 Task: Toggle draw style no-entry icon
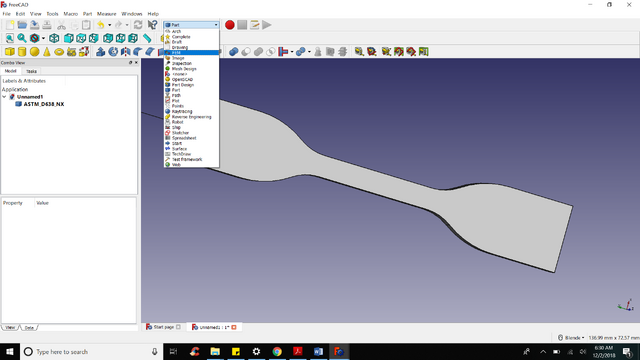(35, 38)
